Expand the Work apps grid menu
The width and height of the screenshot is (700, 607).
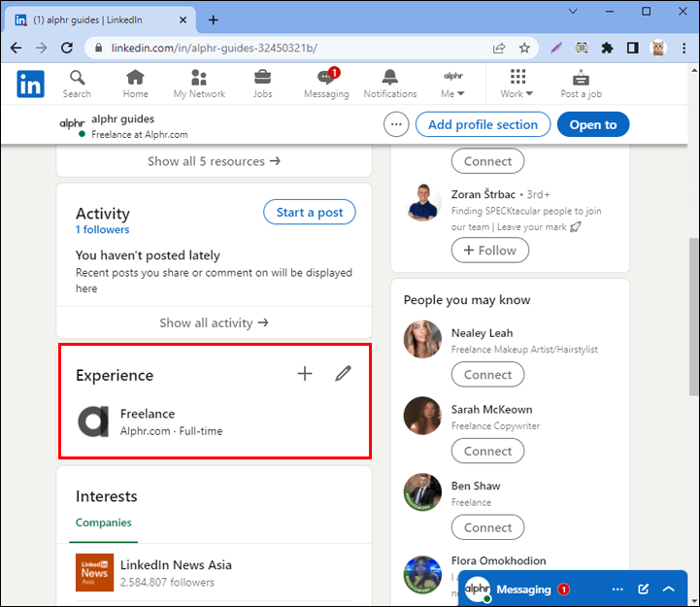tap(517, 84)
